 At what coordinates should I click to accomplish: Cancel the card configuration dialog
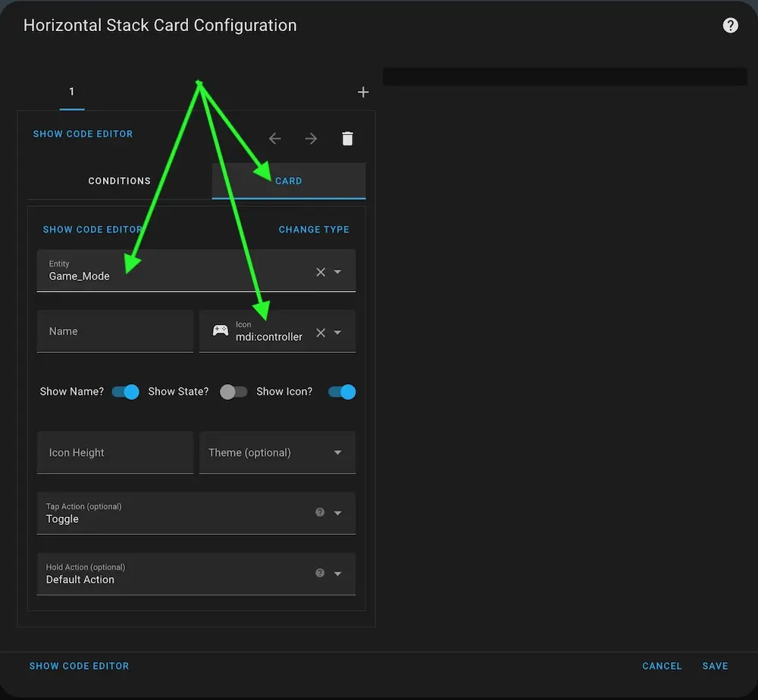662,666
